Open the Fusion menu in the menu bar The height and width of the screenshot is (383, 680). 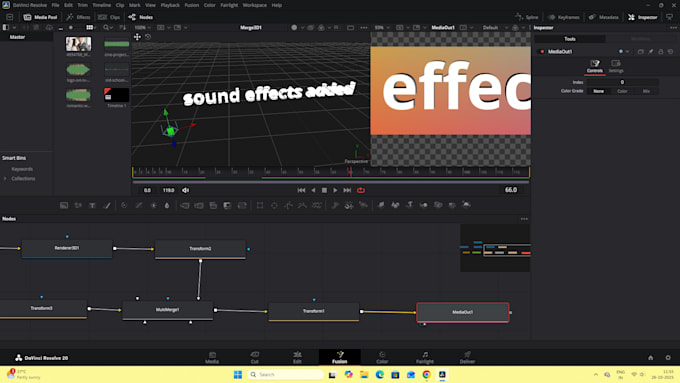tap(192, 5)
